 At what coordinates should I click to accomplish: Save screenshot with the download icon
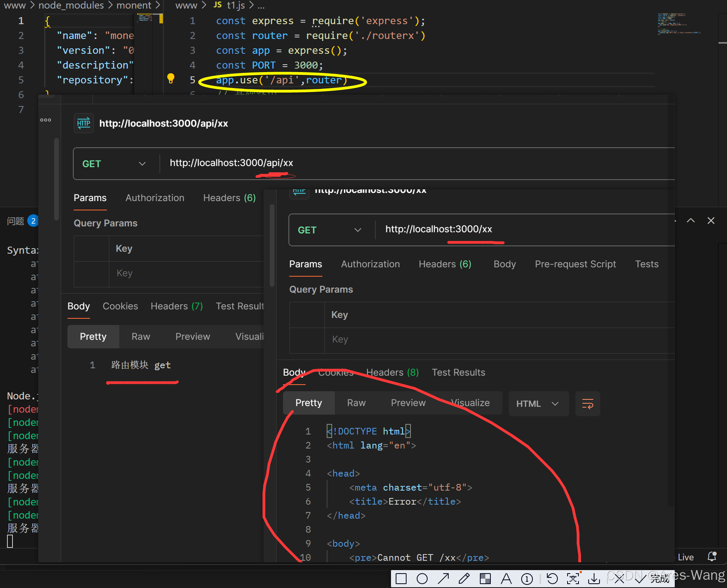[x=594, y=579]
